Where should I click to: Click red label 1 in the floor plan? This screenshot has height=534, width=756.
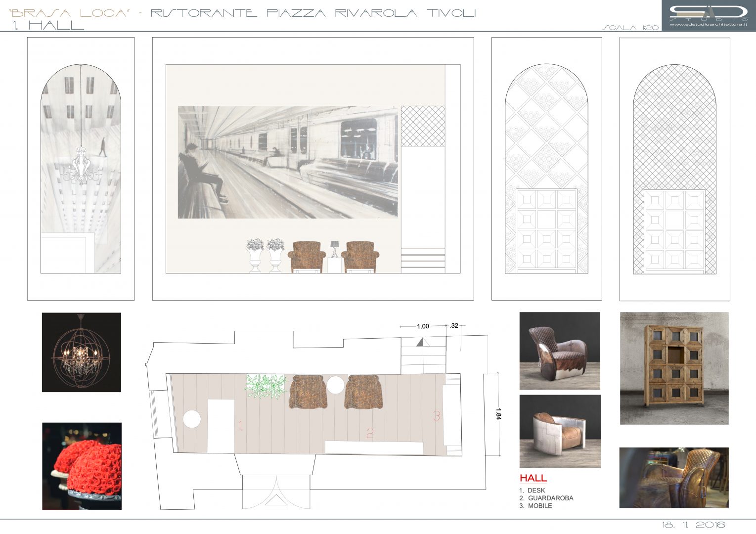241,426
